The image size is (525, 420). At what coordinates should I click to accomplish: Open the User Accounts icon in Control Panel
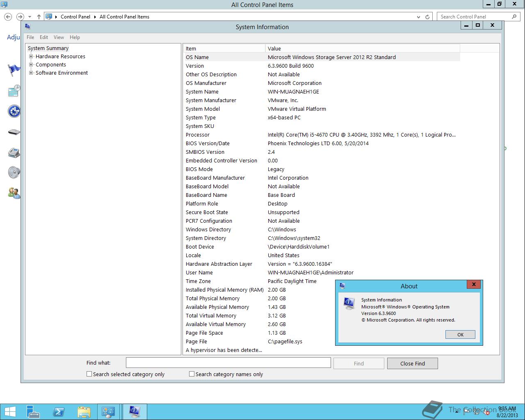(x=14, y=193)
